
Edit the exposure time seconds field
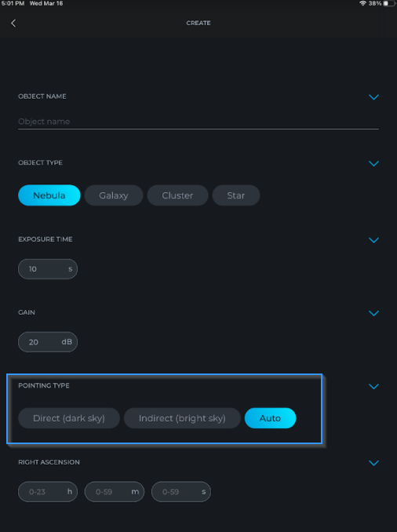tap(48, 269)
